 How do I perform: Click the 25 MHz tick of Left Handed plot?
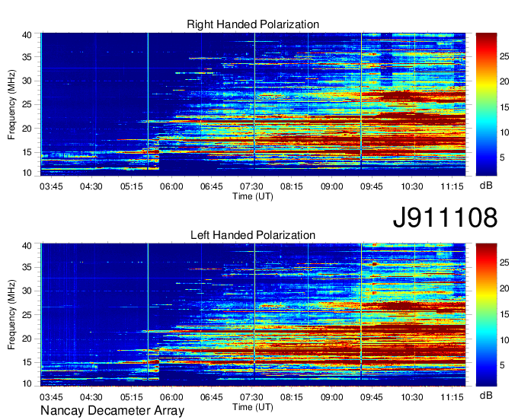coord(27,315)
